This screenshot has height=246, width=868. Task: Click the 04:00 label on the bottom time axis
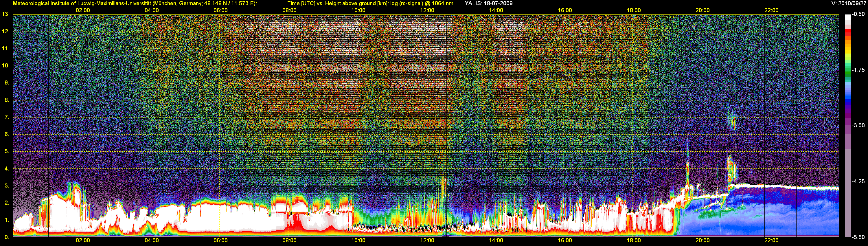tap(152, 241)
